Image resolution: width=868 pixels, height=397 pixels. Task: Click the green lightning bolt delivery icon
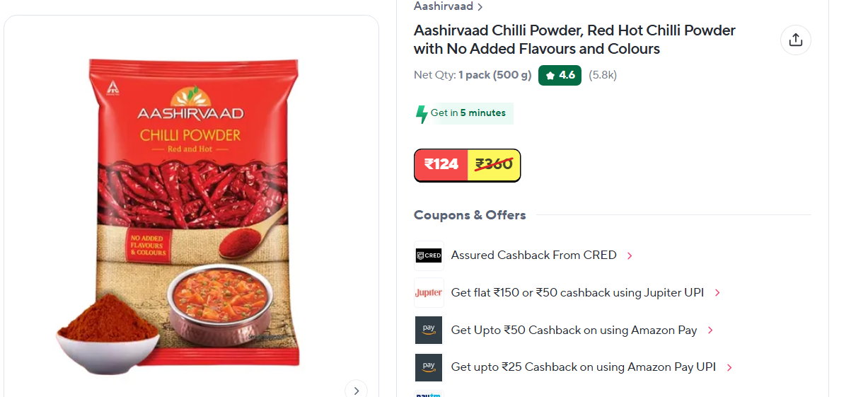[x=422, y=114]
